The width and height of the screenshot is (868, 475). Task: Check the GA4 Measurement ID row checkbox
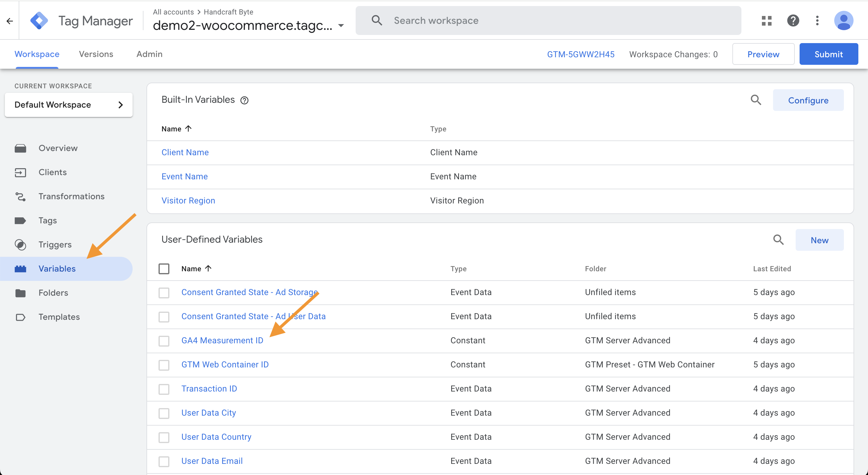coord(164,341)
